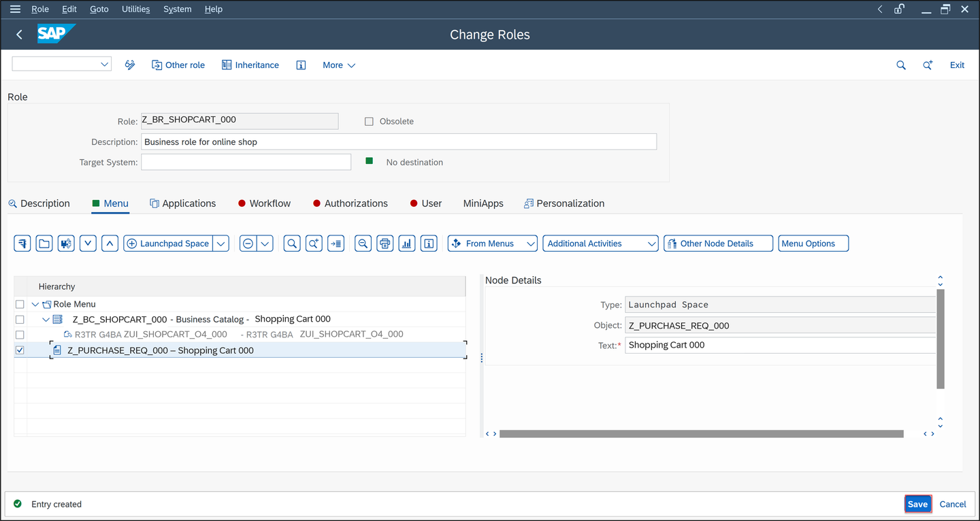Click the magnifier-minus icon in the menu toolbar

pyautogui.click(x=363, y=243)
